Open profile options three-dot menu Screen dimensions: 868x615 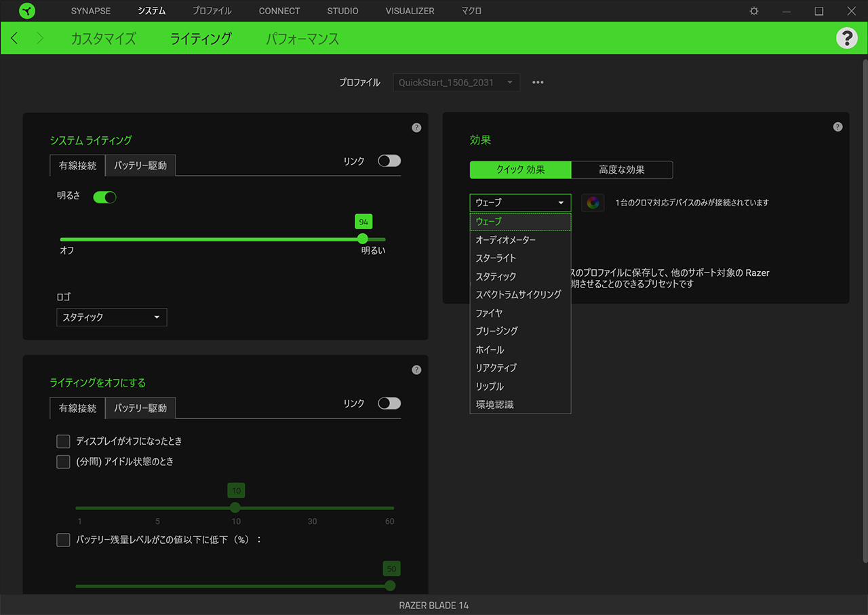(x=538, y=83)
